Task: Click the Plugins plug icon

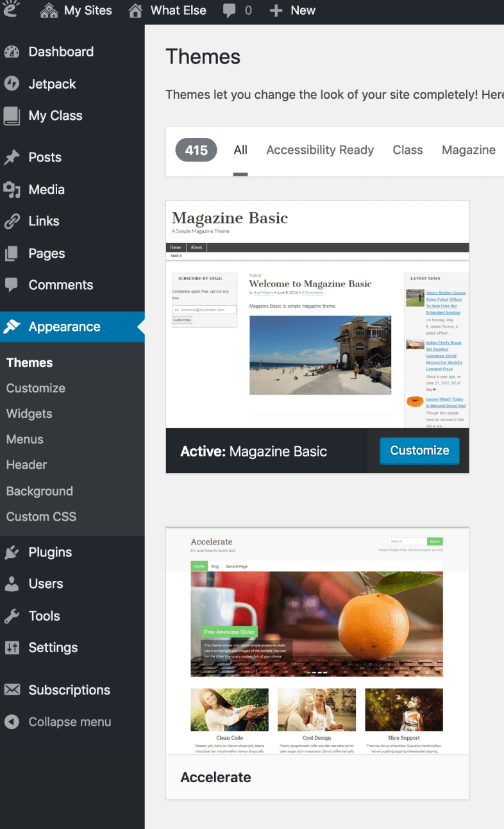Action: (12, 553)
